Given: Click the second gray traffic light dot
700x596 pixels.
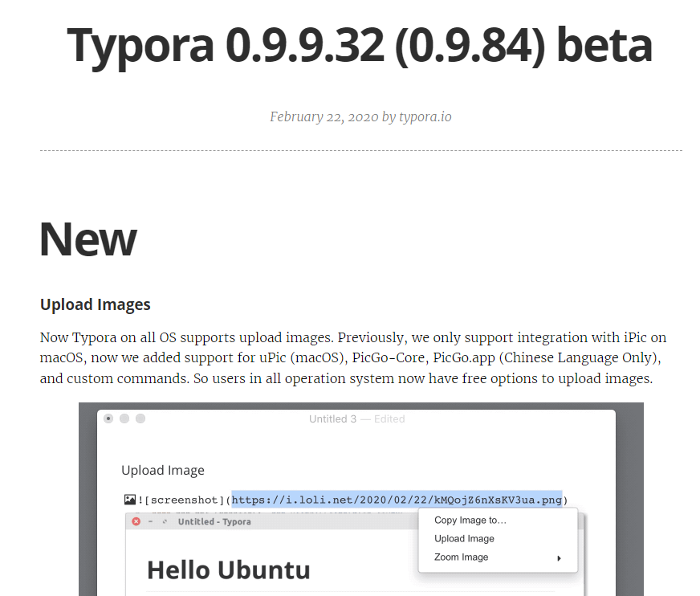Looking at the screenshot, I should tap(124, 418).
